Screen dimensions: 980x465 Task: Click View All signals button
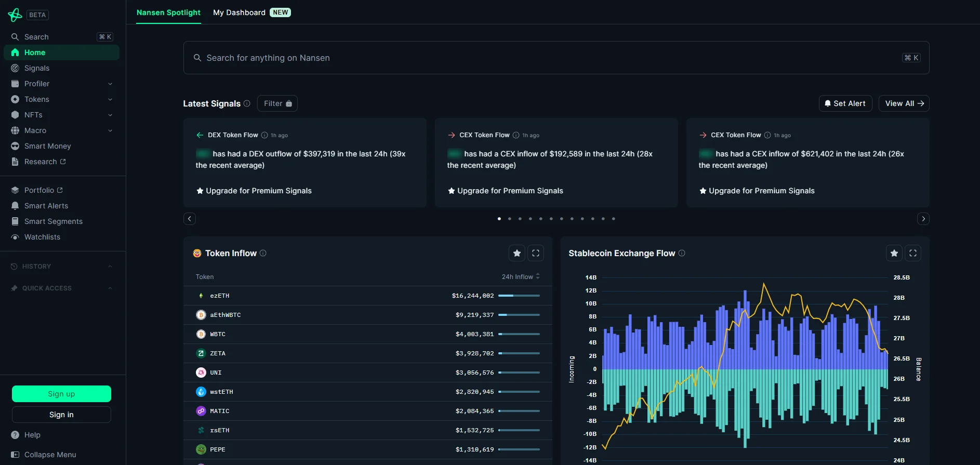[x=904, y=103]
